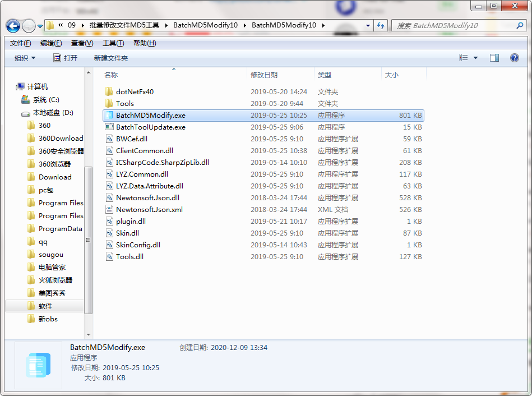532x396 pixels.
Task: Click the search BatchMD5Modify10 input field
Action: coord(454,25)
